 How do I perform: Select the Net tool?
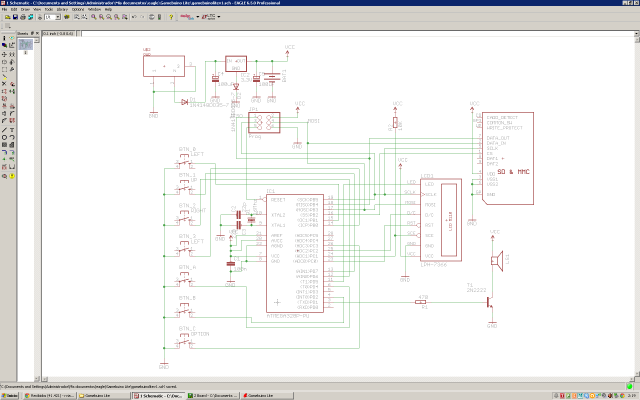pos(12,152)
